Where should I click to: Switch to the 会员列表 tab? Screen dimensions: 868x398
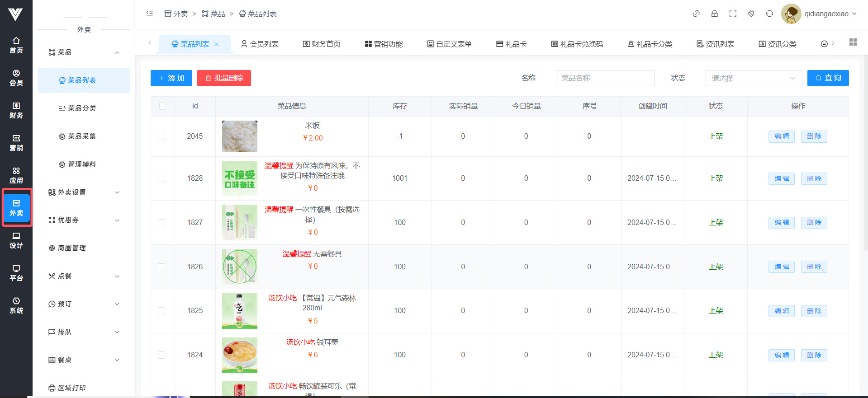click(260, 44)
